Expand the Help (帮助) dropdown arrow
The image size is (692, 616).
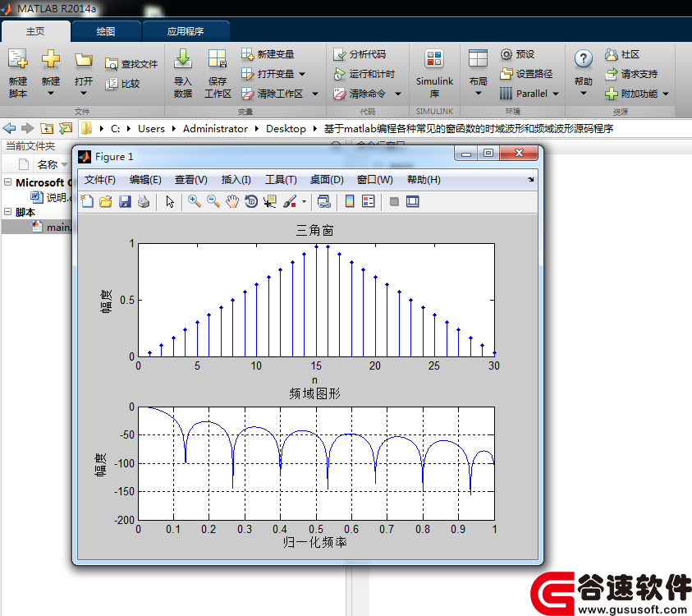click(x=584, y=93)
